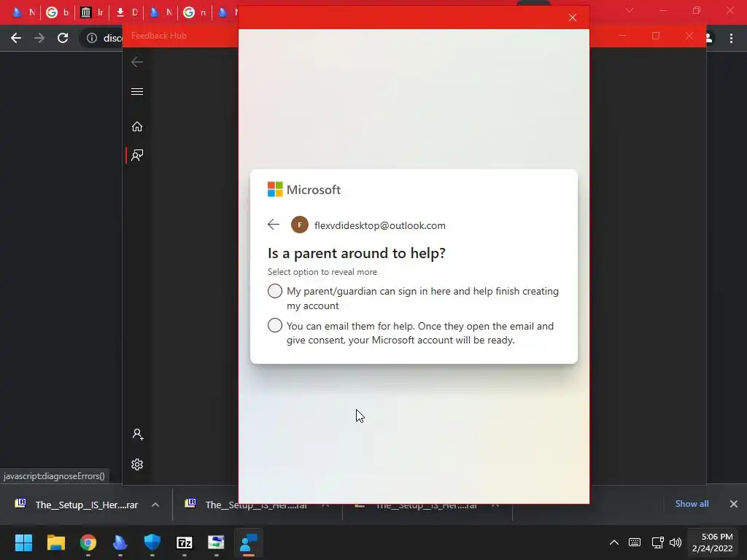Open Feedback Hub add account icon

138,435
